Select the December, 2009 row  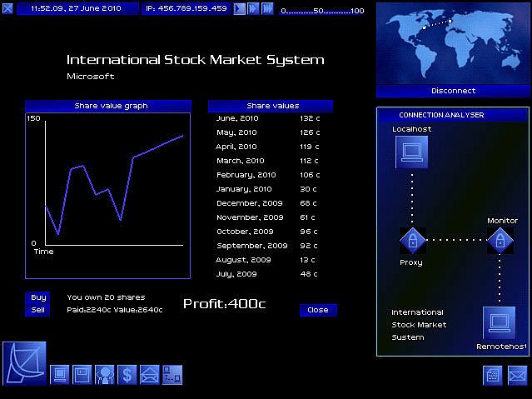268,203
